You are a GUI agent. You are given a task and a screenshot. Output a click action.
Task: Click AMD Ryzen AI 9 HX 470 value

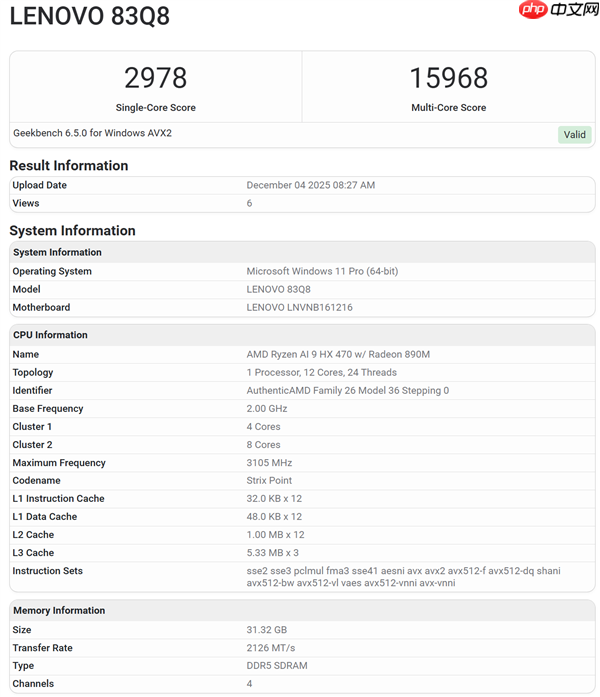338,354
